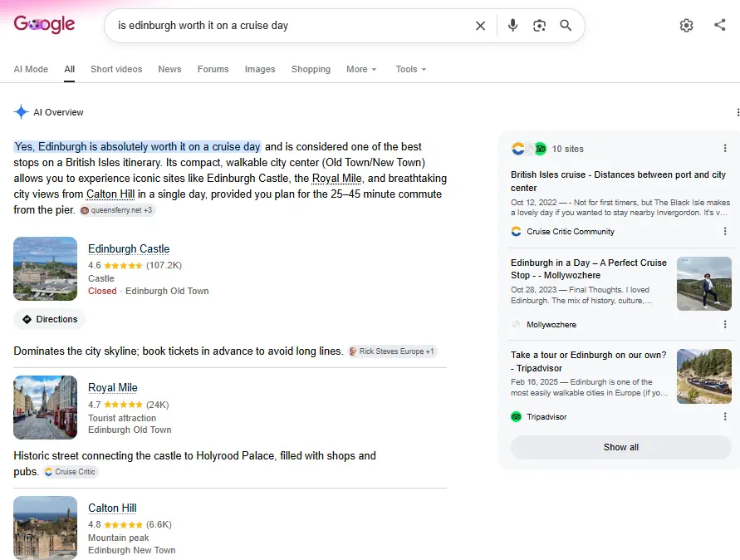Open three-dot menu beside 10 sites
Viewport: 740px width, 560px height.
click(x=725, y=148)
